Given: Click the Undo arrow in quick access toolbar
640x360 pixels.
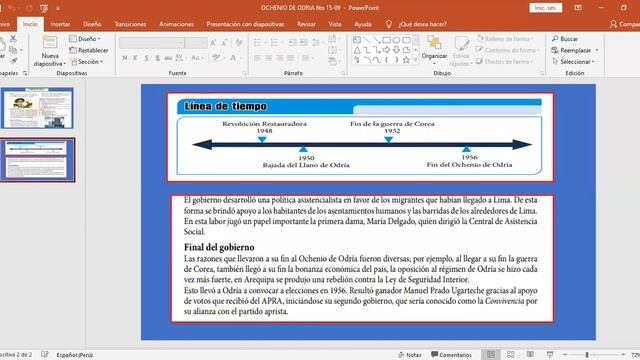Looking at the screenshot, I should pyautogui.click(x=11, y=8).
